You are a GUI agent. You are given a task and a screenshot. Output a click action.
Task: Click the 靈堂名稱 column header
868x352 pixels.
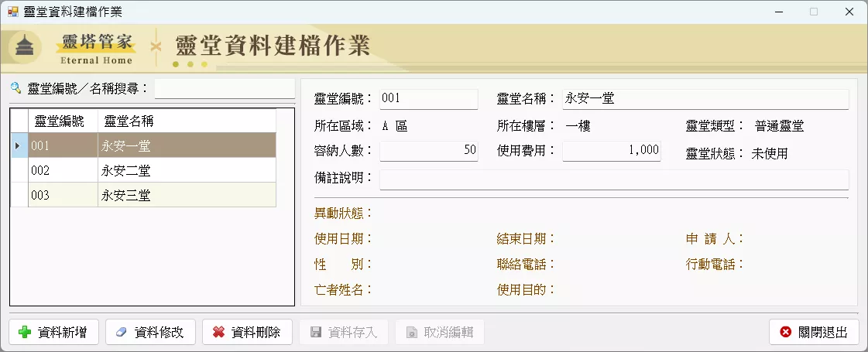(x=187, y=121)
